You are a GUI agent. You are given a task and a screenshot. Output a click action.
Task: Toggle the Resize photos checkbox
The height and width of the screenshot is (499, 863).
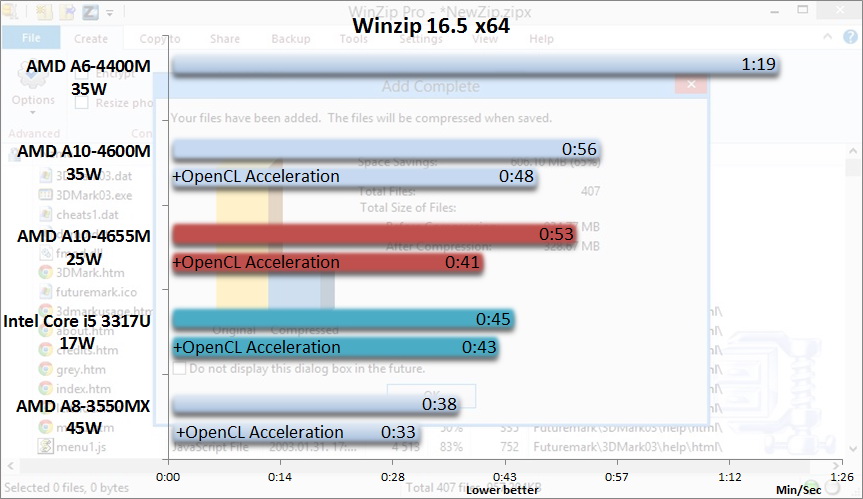click(81, 103)
